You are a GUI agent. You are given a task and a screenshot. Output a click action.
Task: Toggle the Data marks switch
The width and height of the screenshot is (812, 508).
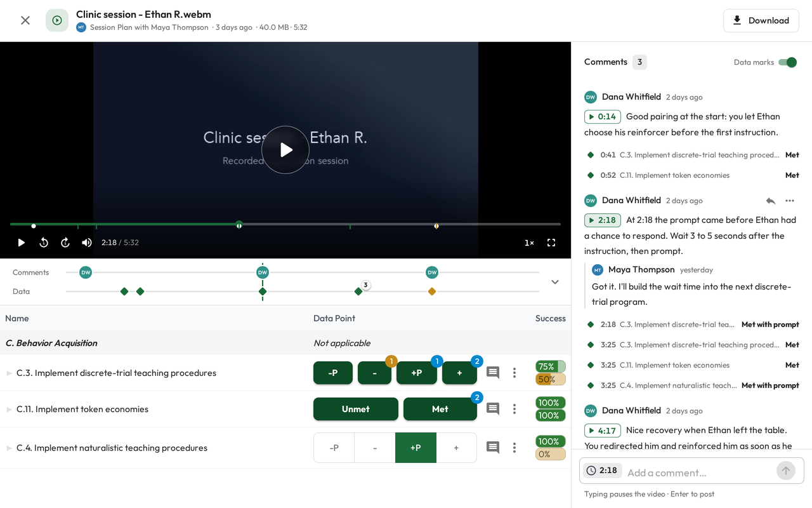click(x=788, y=62)
